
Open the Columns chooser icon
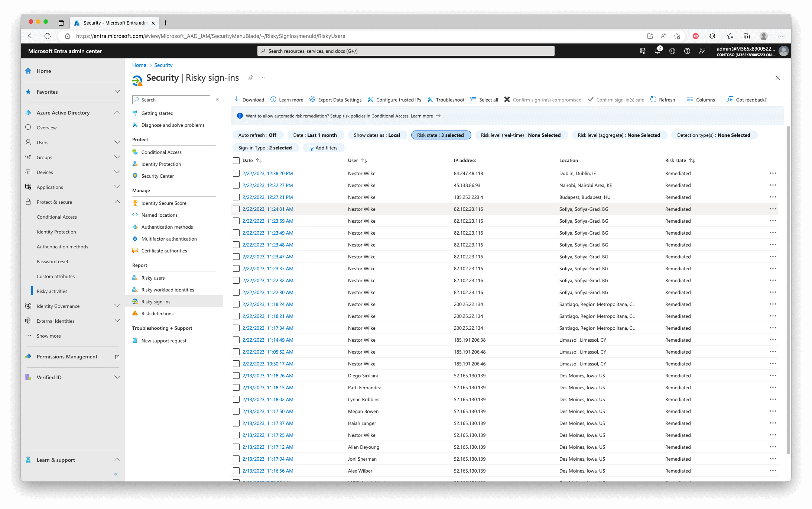pos(690,100)
